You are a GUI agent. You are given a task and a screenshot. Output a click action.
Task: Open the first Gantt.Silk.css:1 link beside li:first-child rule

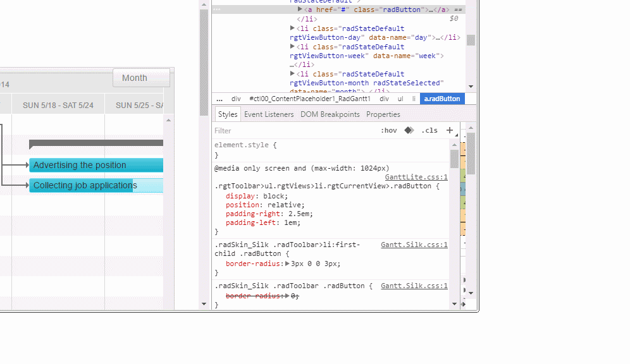414,245
